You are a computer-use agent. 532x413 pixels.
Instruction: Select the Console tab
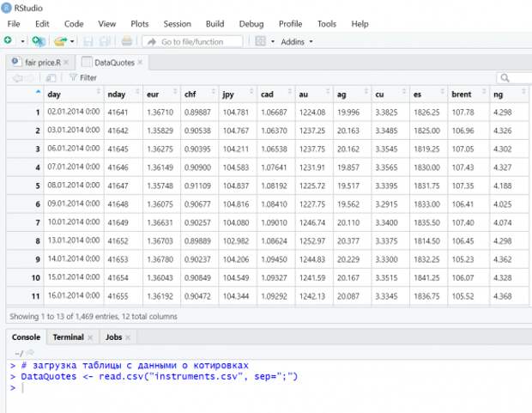(x=26, y=337)
